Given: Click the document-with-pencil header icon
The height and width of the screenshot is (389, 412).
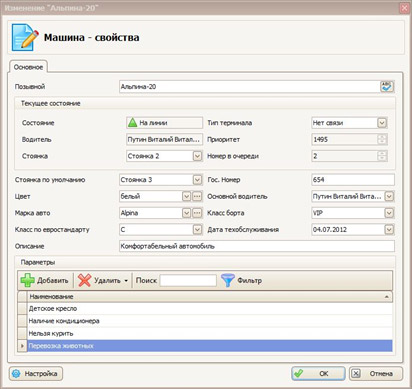Looking at the screenshot, I should pyautogui.click(x=25, y=37).
